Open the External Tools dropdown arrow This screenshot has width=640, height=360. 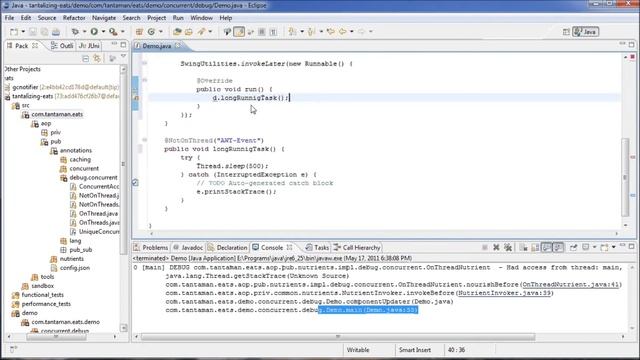[122, 31]
